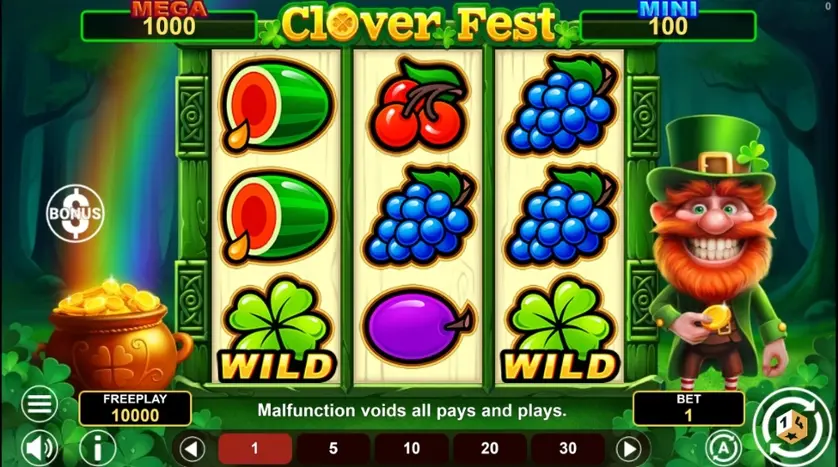Spin the reels with the dice button
This screenshot has width=838, height=467.
[792, 427]
